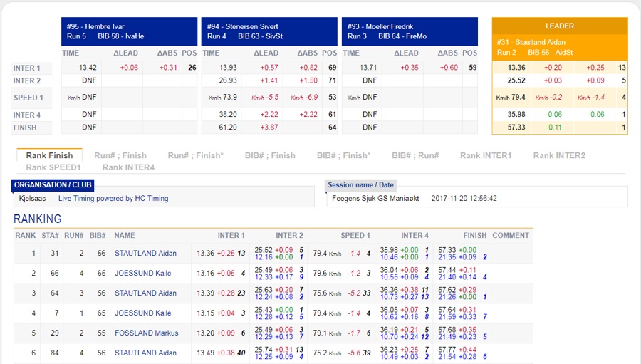
Task: Click FINISH column header in ranking table
Action: (474, 236)
